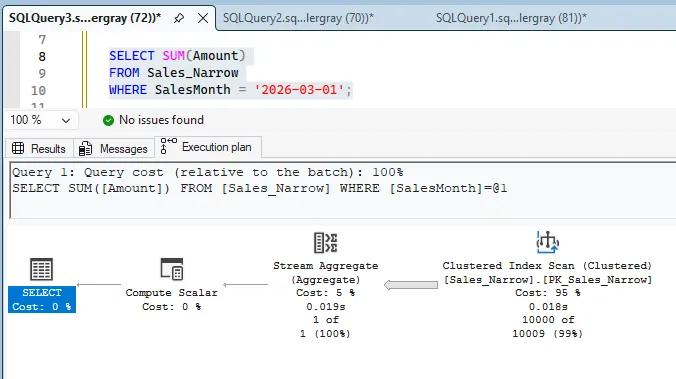676x379 pixels.
Task: Click the 0.018s duration under Index Scan
Action: pyautogui.click(x=548, y=307)
